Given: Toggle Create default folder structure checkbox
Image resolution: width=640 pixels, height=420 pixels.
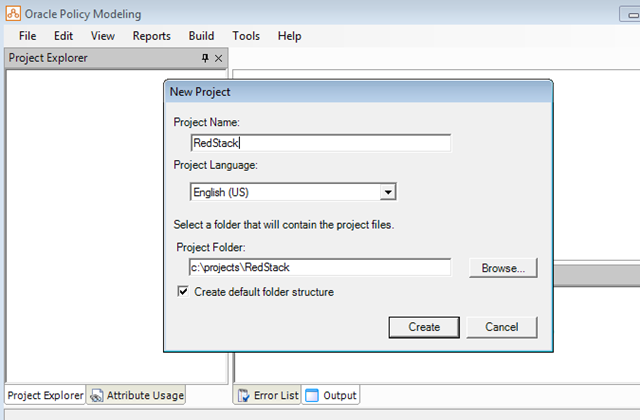Looking at the screenshot, I should click(x=183, y=292).
